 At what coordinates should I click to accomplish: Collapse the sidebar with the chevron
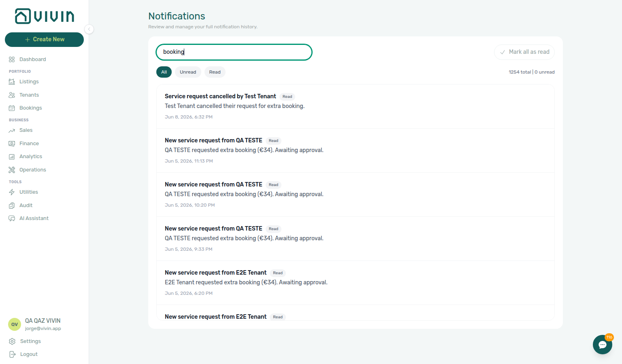89,29
